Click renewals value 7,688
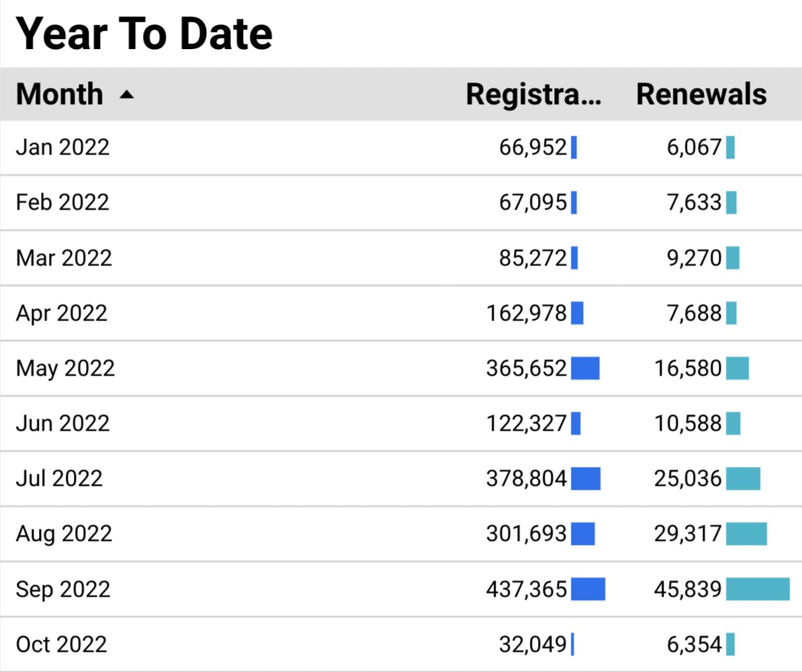The image size is (802, 672). 694,313
